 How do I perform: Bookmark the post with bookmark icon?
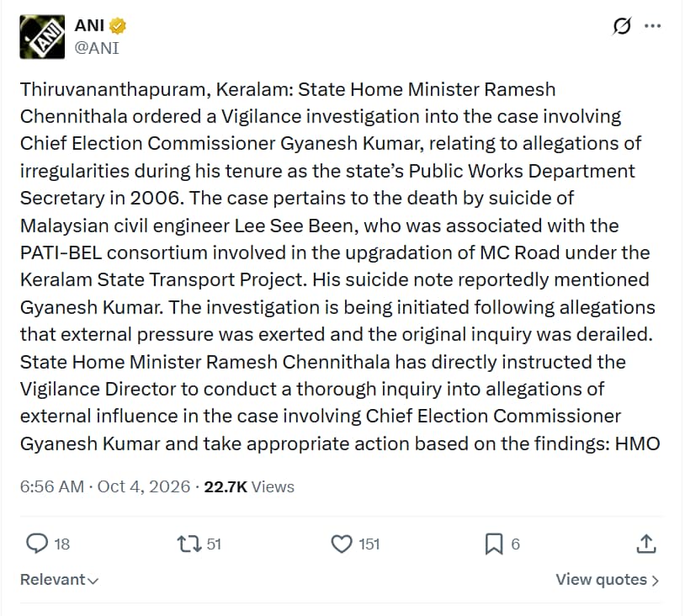pyautogui.click(x=494, y=544)
